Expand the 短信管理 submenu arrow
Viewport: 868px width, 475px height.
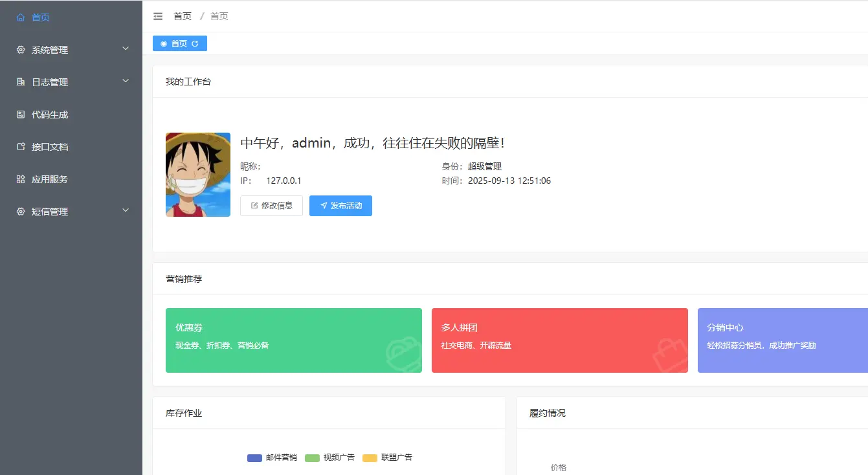tap(126, 210)
